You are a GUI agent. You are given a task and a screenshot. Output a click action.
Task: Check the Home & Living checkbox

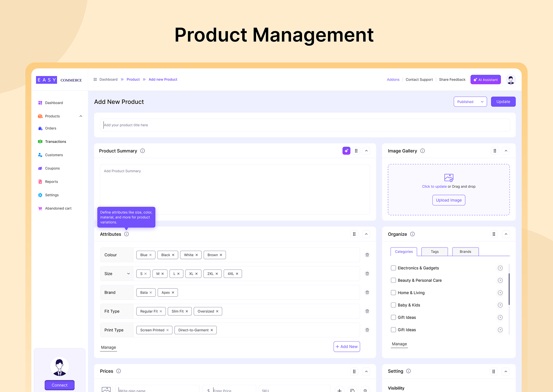(x=393, y=293)
